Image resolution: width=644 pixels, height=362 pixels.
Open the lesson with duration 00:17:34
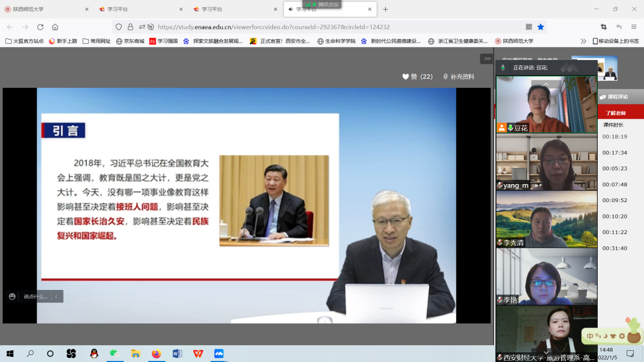(x=615, y=152)
